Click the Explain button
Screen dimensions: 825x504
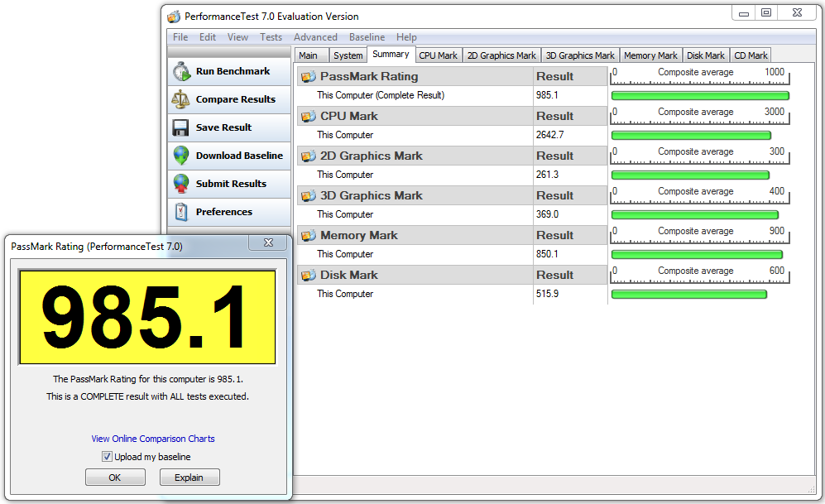[x=189, y=478]
